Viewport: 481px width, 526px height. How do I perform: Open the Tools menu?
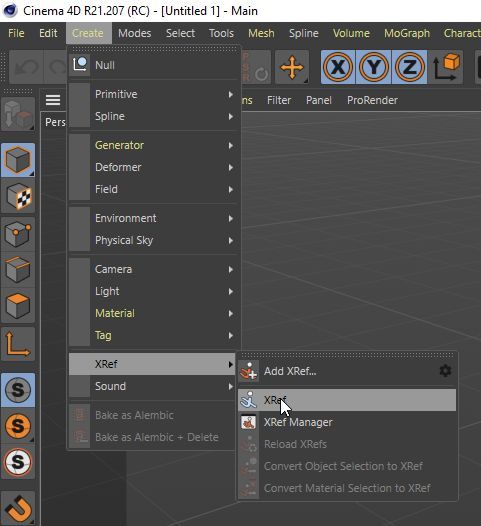pos(221,33)
